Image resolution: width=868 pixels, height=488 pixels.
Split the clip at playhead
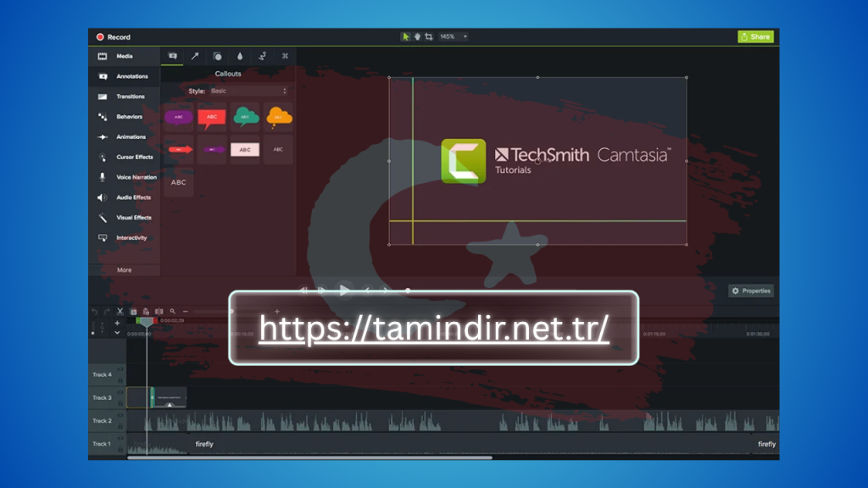click(159, 312)
